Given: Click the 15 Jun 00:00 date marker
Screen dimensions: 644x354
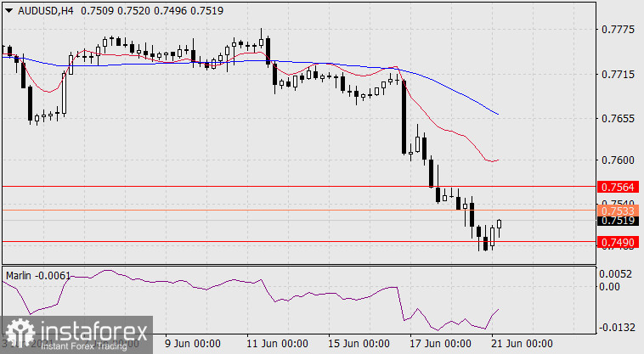Looking at the screenshot, I should 358,344.
